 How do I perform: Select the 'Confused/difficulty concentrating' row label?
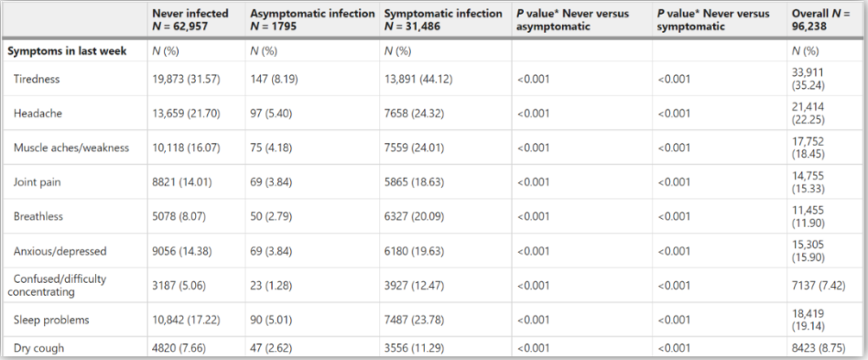55,285
